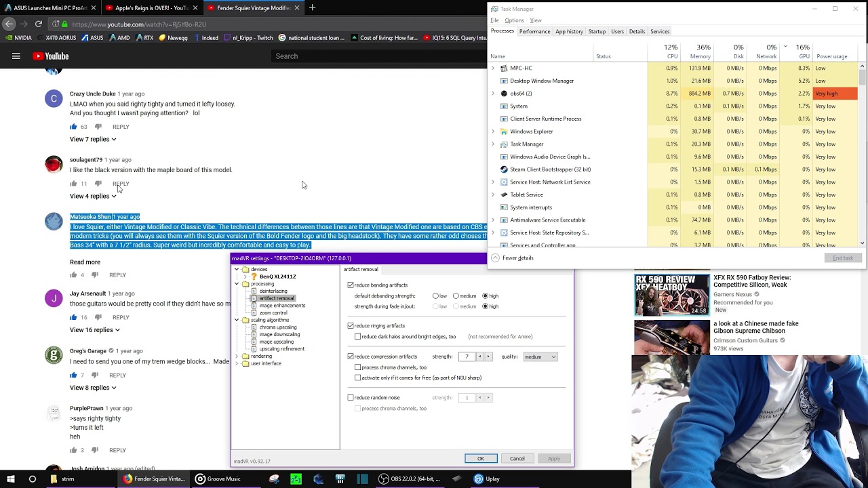868x488 pixels.
Task: Open the YouTube hamburger menu
Action: pos(16,56)
